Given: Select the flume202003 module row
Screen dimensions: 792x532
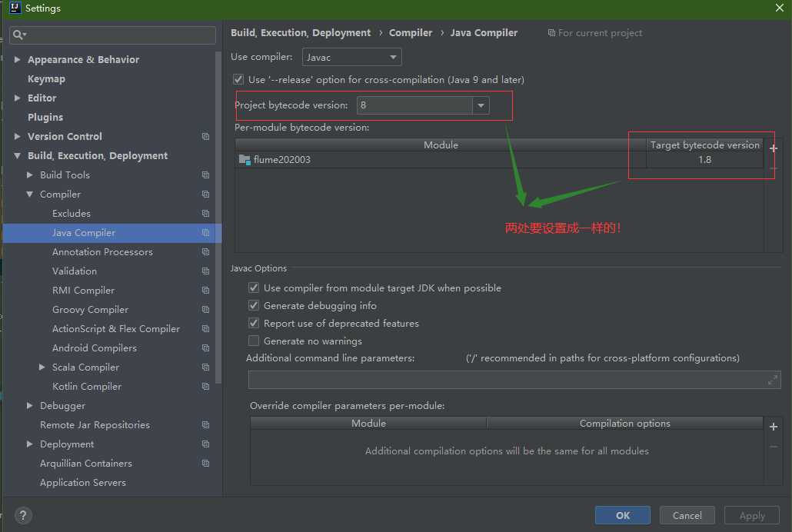Looking at the screenshot, I should coord(499,160).
